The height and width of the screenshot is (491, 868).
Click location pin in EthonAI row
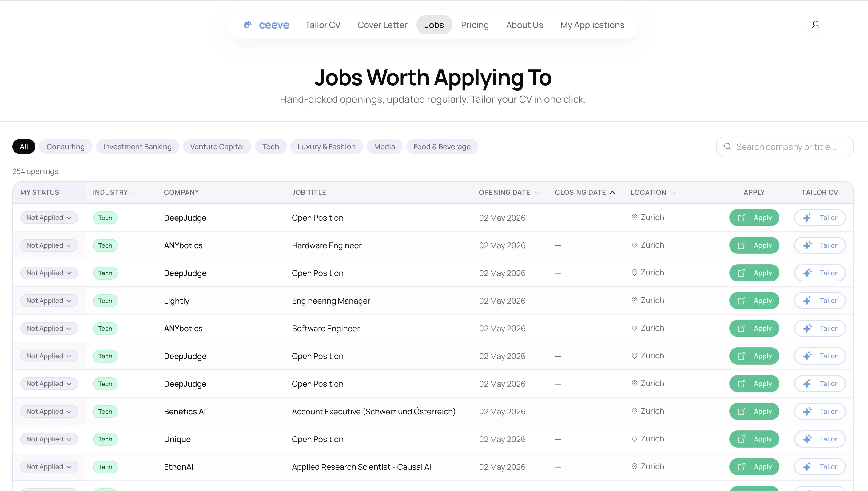[635, 466]
